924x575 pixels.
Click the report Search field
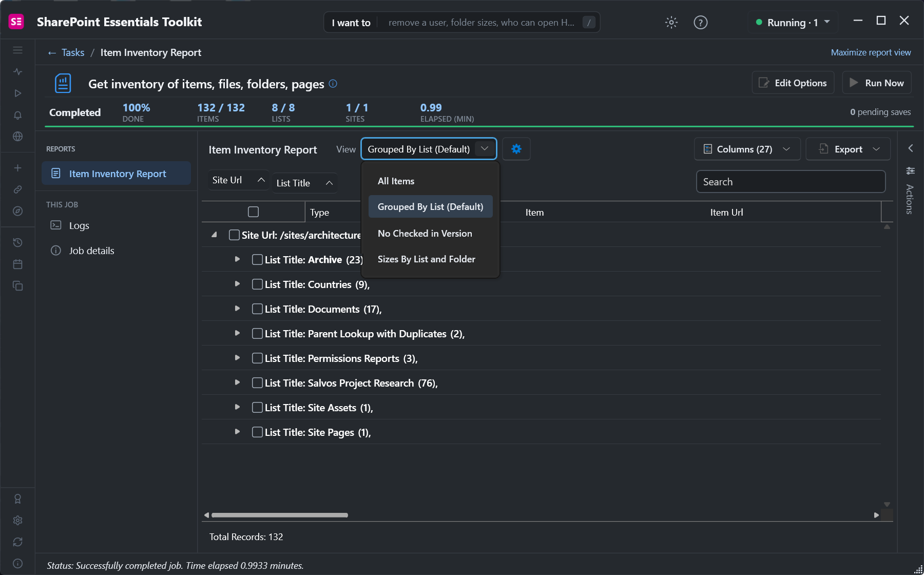[x=791, y=182]
